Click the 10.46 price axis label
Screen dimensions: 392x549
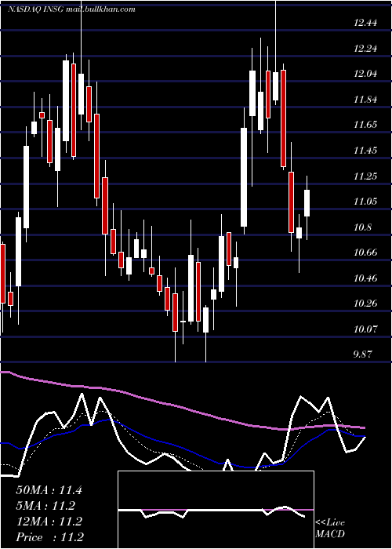(365, 278)
